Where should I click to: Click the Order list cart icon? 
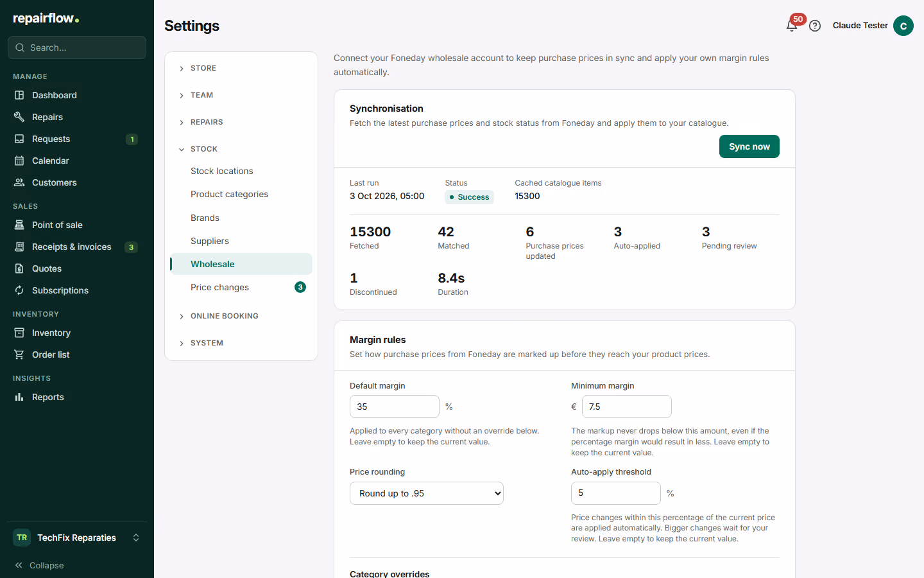pyautogui.click(x=19, y=355)
